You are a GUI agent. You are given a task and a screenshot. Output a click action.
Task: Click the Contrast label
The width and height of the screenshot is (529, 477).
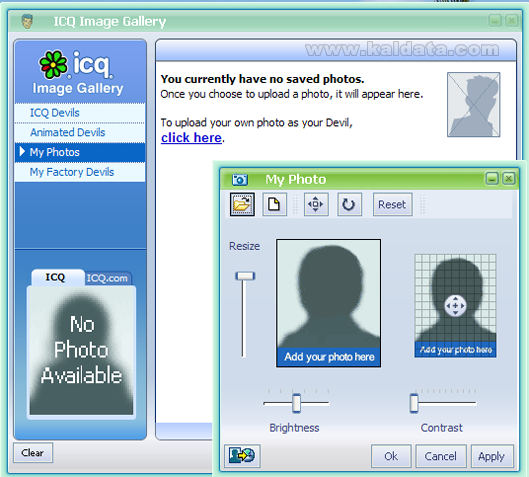point(441,428)
